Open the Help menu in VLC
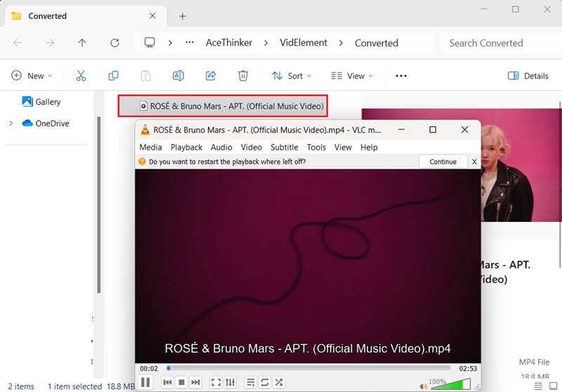Screen dimensions: 562x392 (369, 148)
